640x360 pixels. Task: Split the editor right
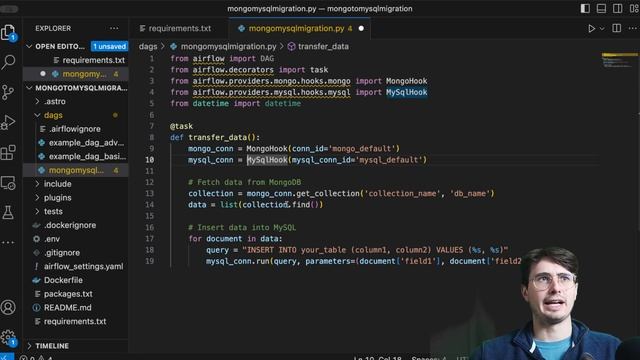point(616,28)
